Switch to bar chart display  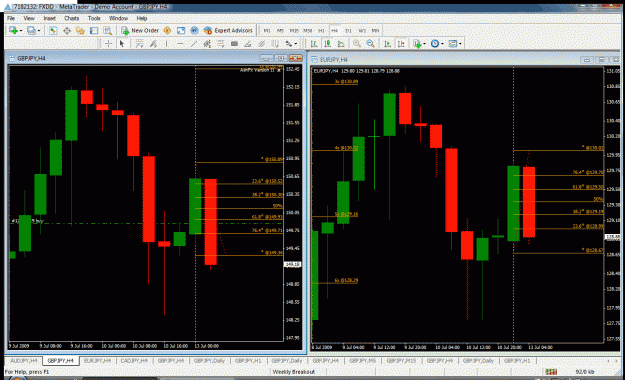[314, 43]
